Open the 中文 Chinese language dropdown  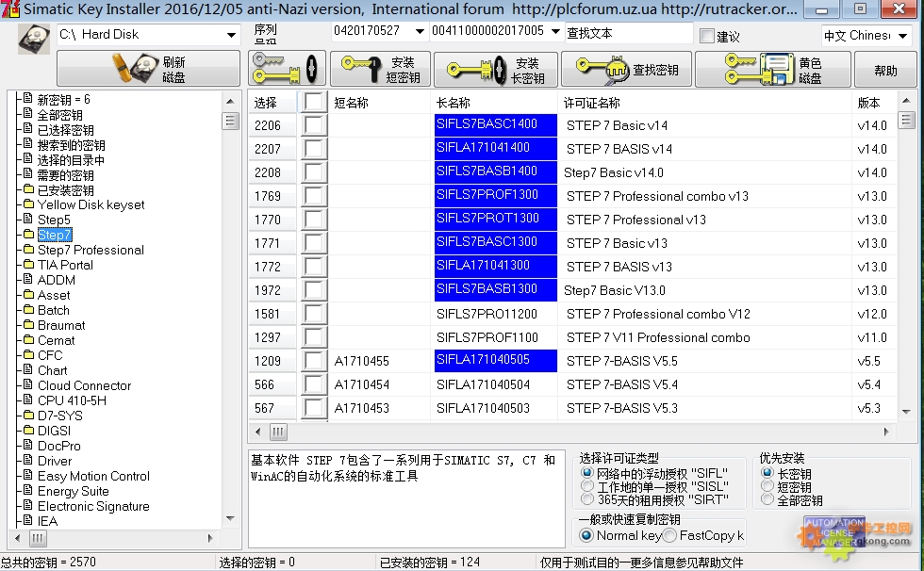pos(903,36)
